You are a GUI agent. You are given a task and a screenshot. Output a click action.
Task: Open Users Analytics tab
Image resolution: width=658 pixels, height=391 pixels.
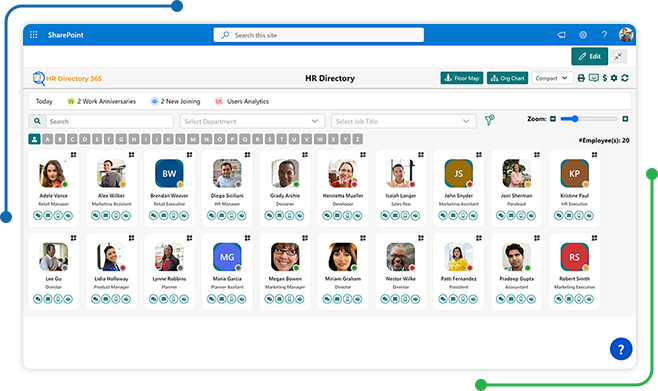[242, 101]
